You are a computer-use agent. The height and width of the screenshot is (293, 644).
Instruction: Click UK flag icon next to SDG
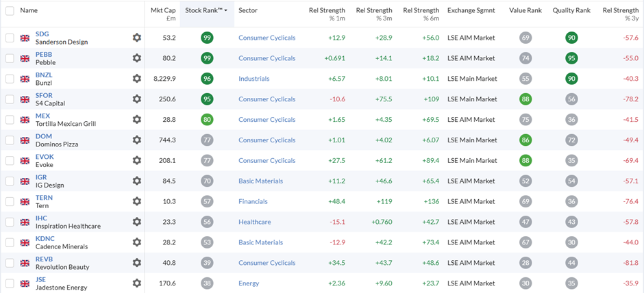[x=25, y=38]
